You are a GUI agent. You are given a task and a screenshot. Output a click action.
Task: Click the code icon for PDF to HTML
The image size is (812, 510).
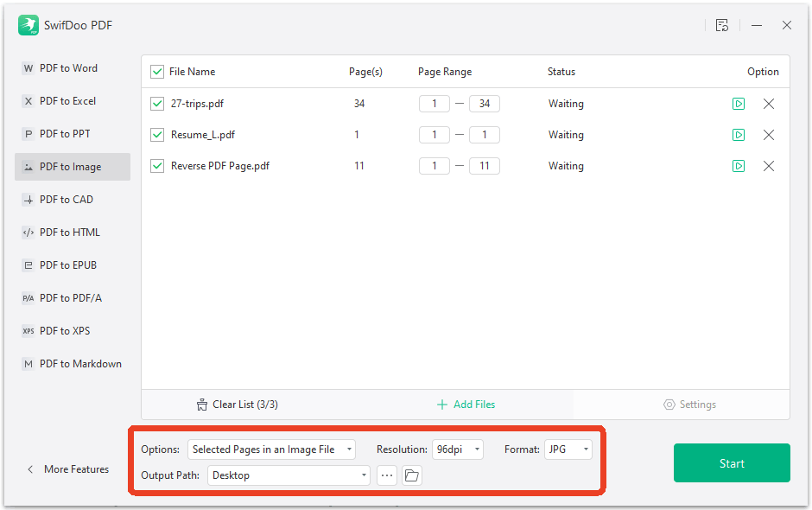(x=29, y=233)
